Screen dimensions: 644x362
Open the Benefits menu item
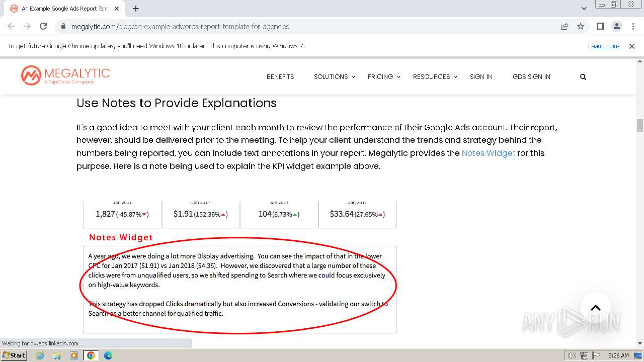tap(280, 77)
